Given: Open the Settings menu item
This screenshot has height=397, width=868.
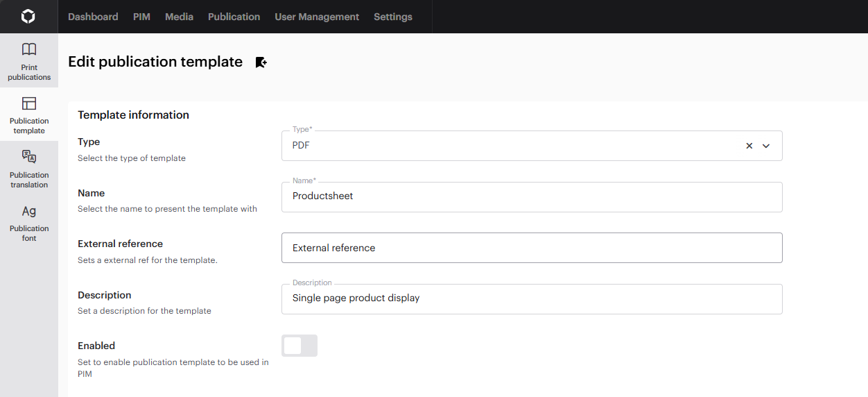Looking at the screenshot, I should [x=392, y=17].
